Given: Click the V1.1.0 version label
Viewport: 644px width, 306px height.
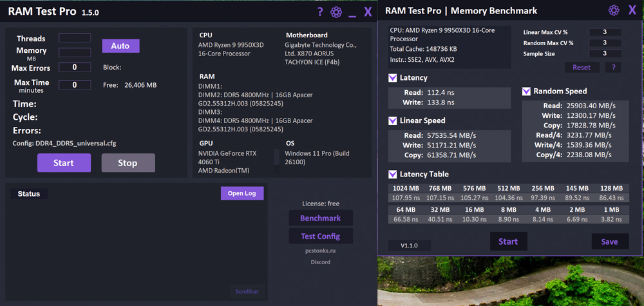Looking at the screenshot, I should click(410, 245).
